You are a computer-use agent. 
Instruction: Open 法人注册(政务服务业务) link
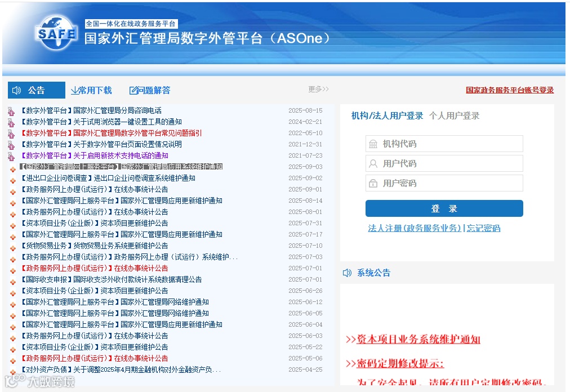[x=415, y=228]
